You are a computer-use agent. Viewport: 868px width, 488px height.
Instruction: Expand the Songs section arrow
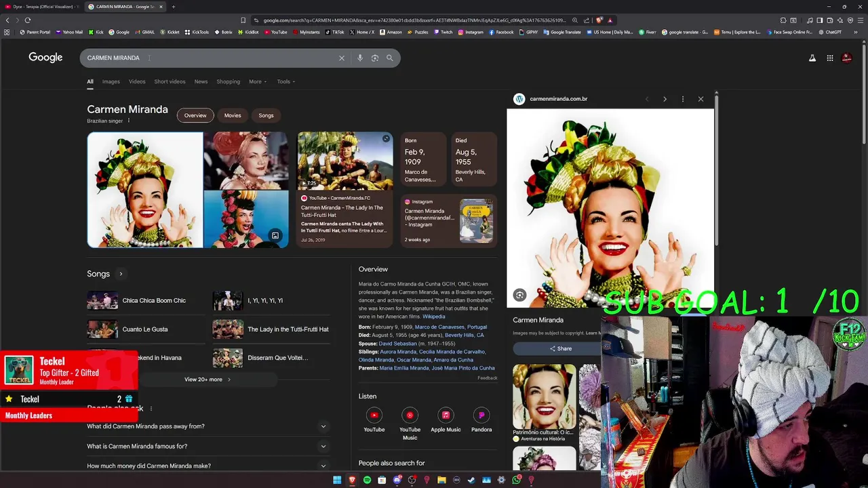click(x=121, y=274)
